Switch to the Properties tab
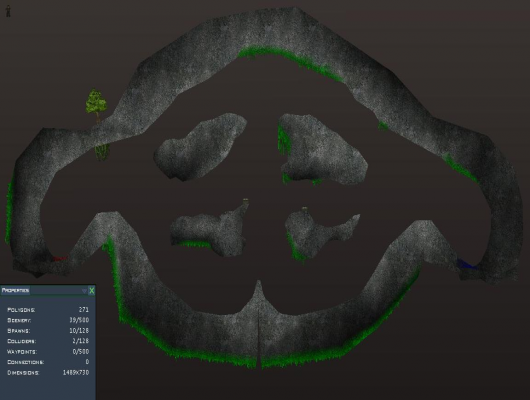 (x=16, y=290)
